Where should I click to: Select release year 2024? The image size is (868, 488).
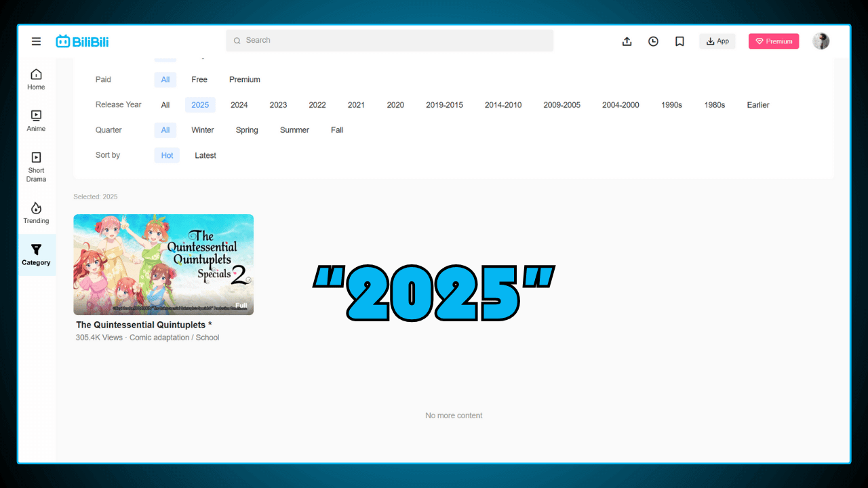click(x=239, y=105)
